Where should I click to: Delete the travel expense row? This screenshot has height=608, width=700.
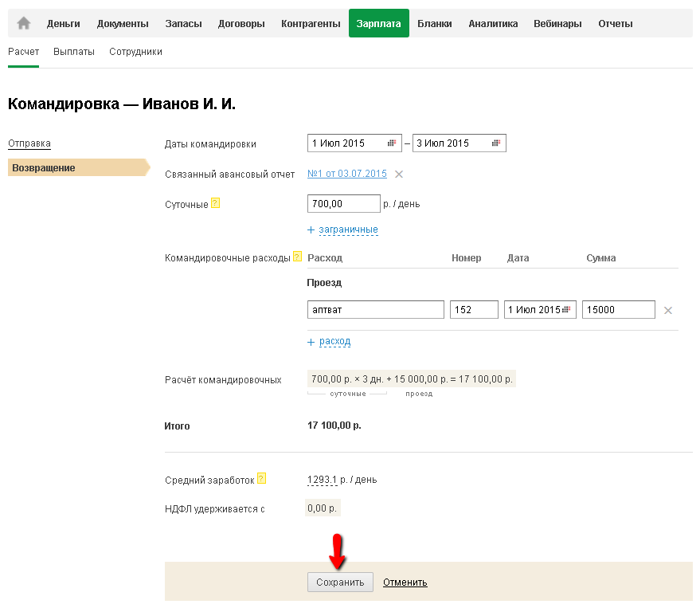[x=668, y=310]
